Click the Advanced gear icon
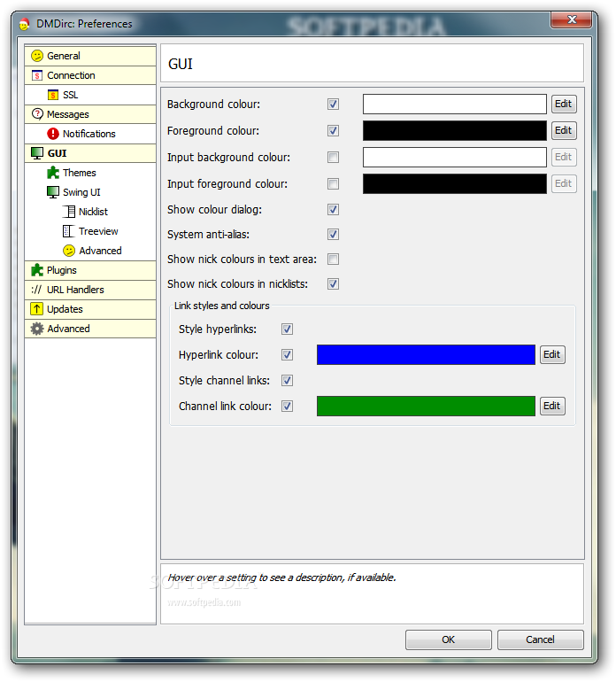This screenshot has height=682, width=616. tap(37, 329)
